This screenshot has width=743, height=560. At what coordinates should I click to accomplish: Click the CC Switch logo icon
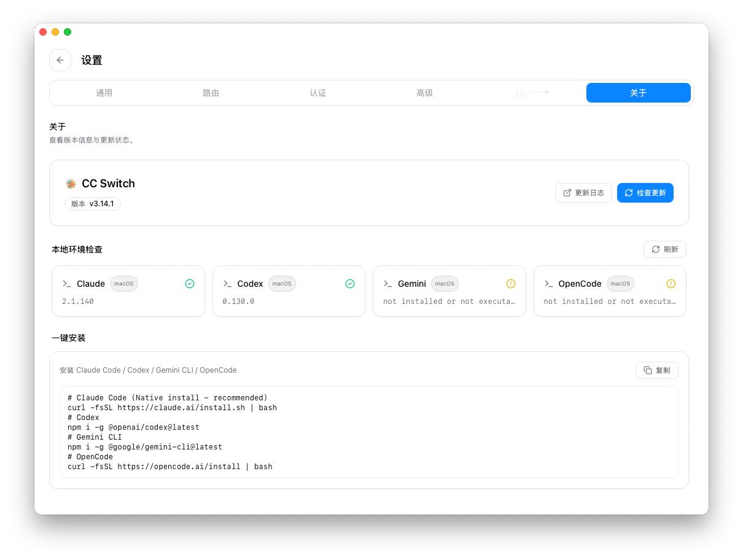pos(71,184)
